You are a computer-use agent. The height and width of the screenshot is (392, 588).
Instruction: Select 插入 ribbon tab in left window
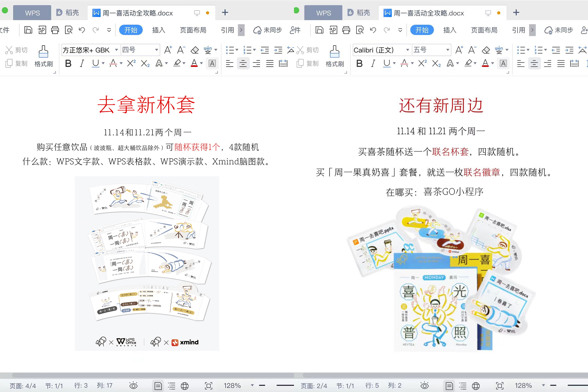(159, 30)
